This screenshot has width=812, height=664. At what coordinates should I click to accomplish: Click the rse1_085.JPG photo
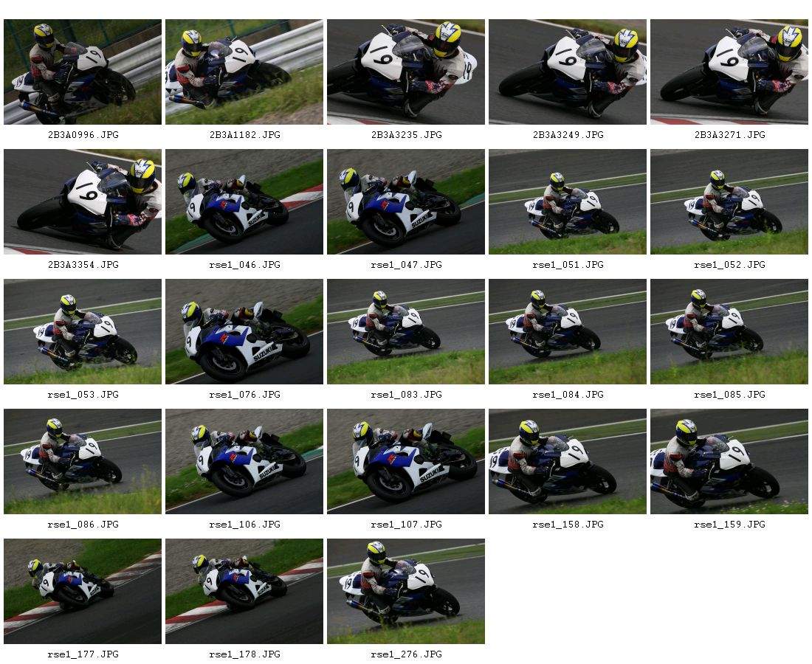(x=729, y=332)
